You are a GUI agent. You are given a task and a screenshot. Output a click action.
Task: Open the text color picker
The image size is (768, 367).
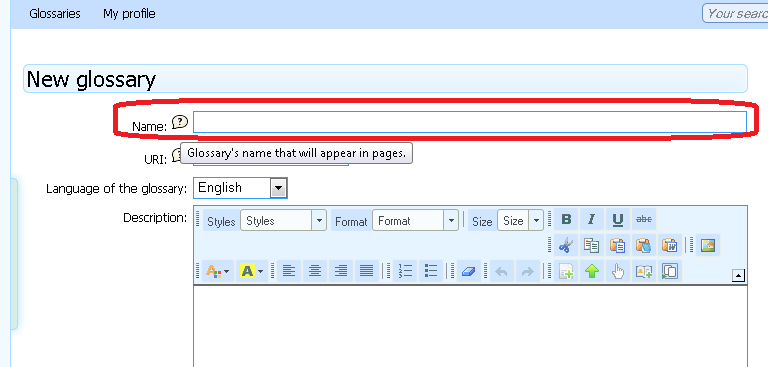point(218,271)
